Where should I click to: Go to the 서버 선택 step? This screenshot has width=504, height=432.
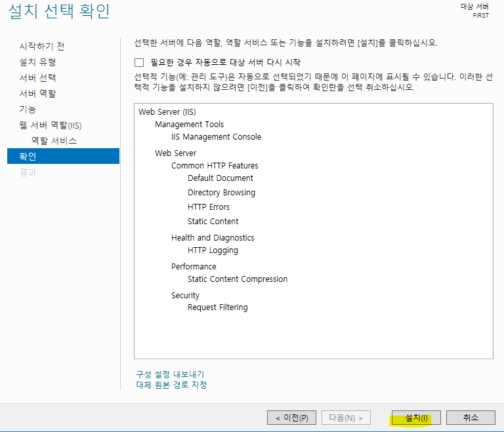[37, 78]
